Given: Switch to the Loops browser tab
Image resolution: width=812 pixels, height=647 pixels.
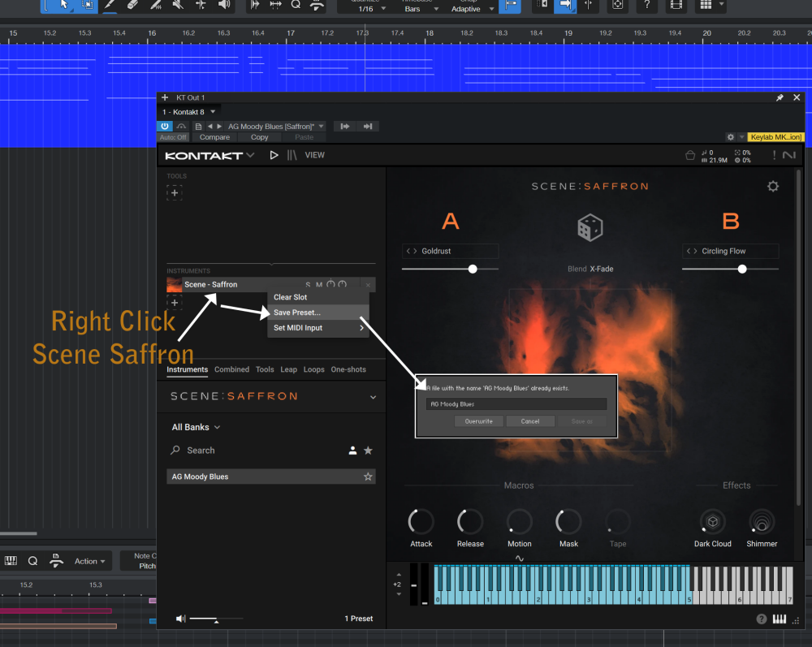Looking at the screenshot, I should (x=313, y=369).
